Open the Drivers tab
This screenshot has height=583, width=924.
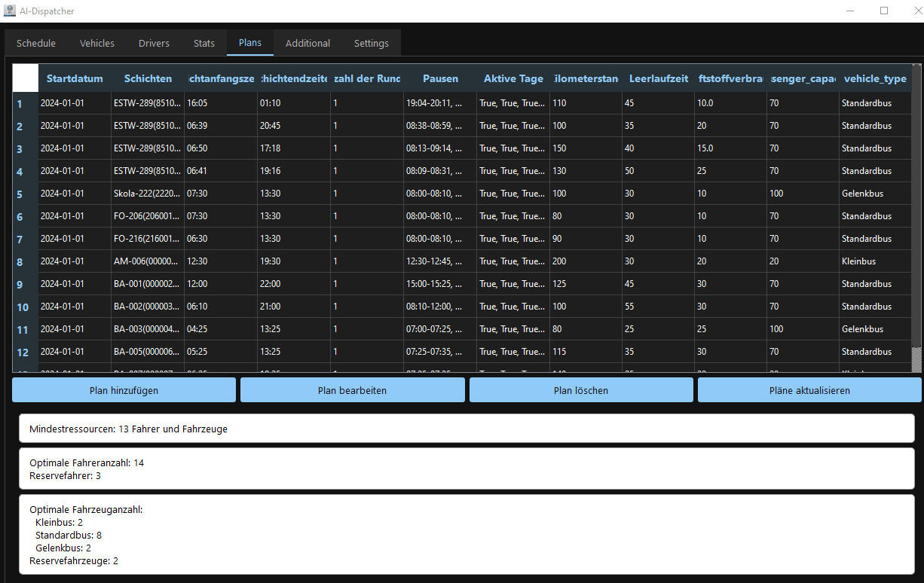pos(154,43)
